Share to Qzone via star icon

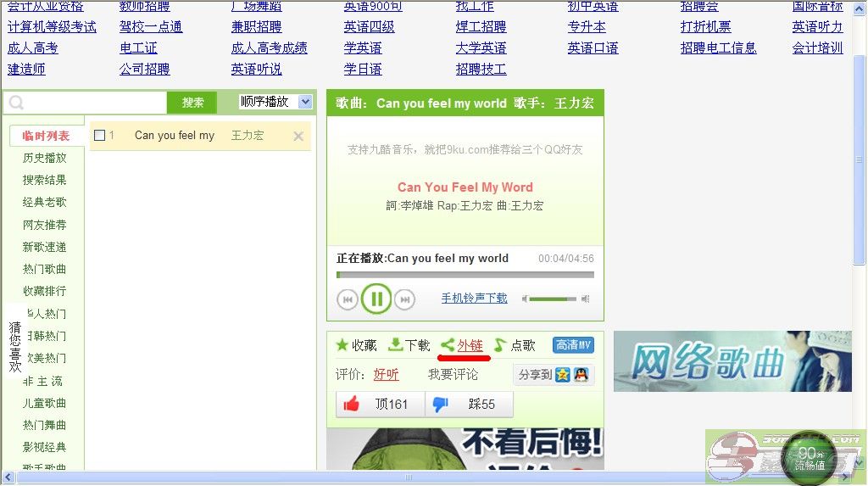tap(563, 375)
